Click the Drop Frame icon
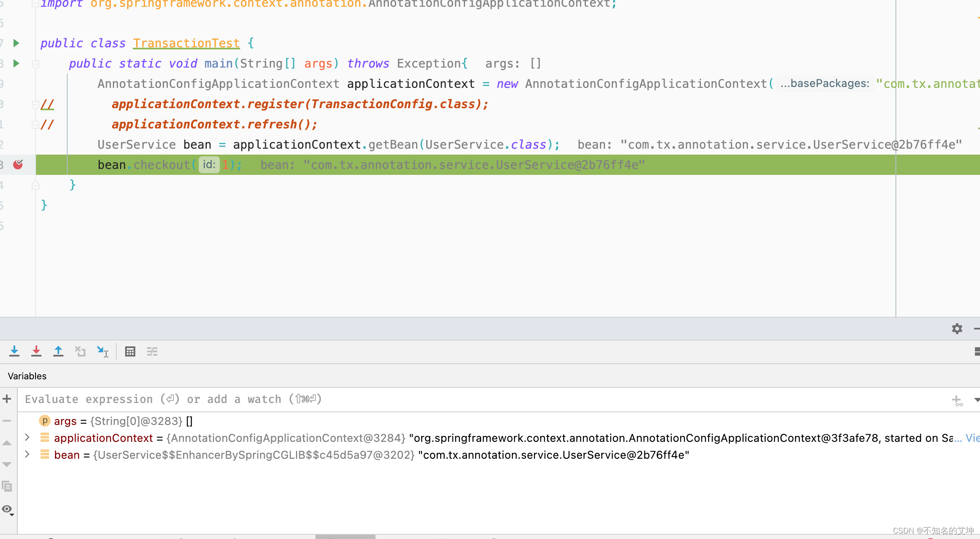The image size is (980, 539). pos(80,351)
